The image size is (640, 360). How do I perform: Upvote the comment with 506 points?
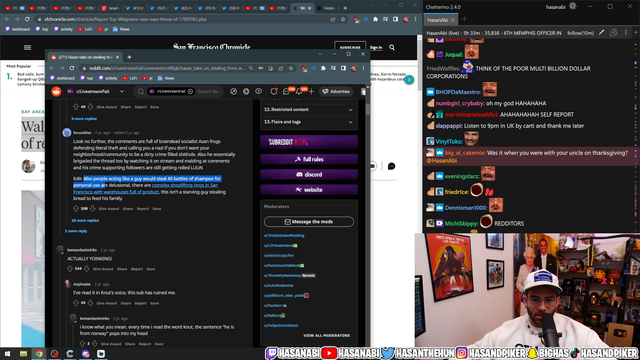[x=76, y=208]
